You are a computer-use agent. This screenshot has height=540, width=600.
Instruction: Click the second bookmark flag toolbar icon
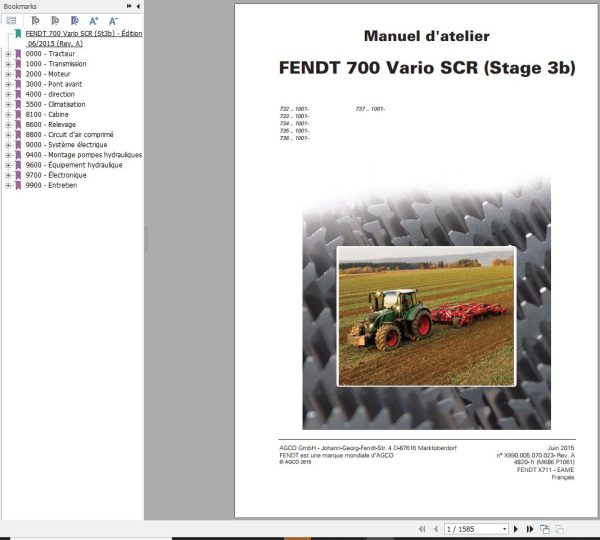click(x=55, y=21)
